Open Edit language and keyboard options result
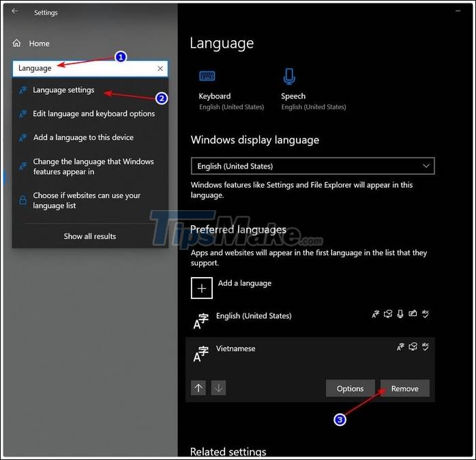 point(90,113)
